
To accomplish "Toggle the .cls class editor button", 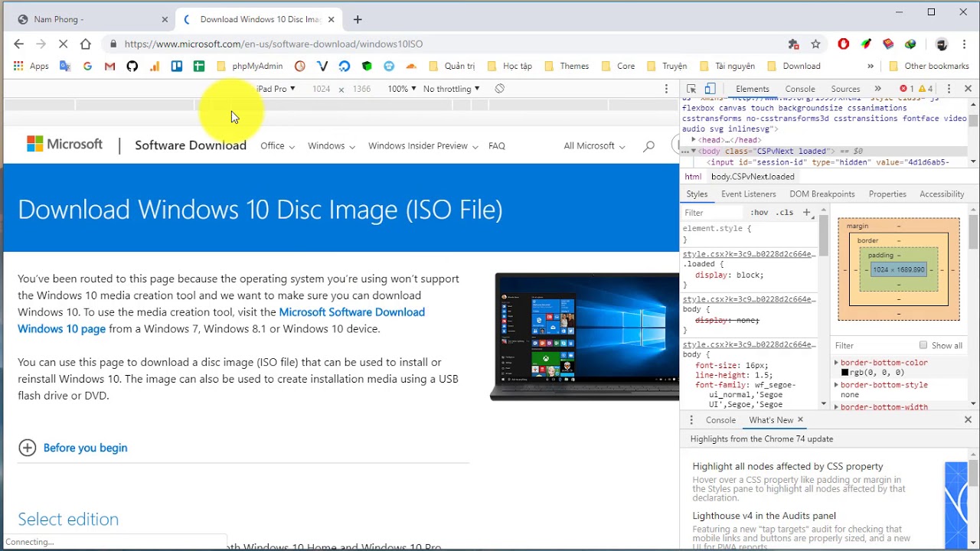I will pyautogui.click(x=785, y=213).
